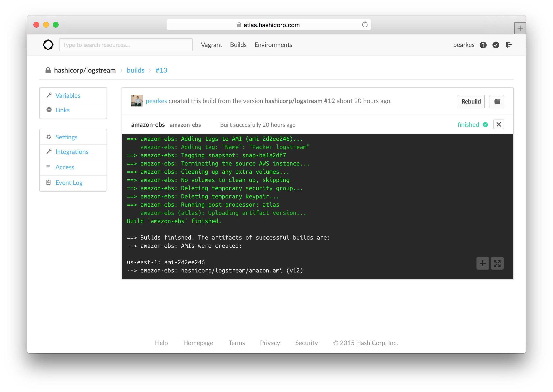Open the Vagrant menu item
553x392 pixels.
pyautogui.click(x=211, y=45)
